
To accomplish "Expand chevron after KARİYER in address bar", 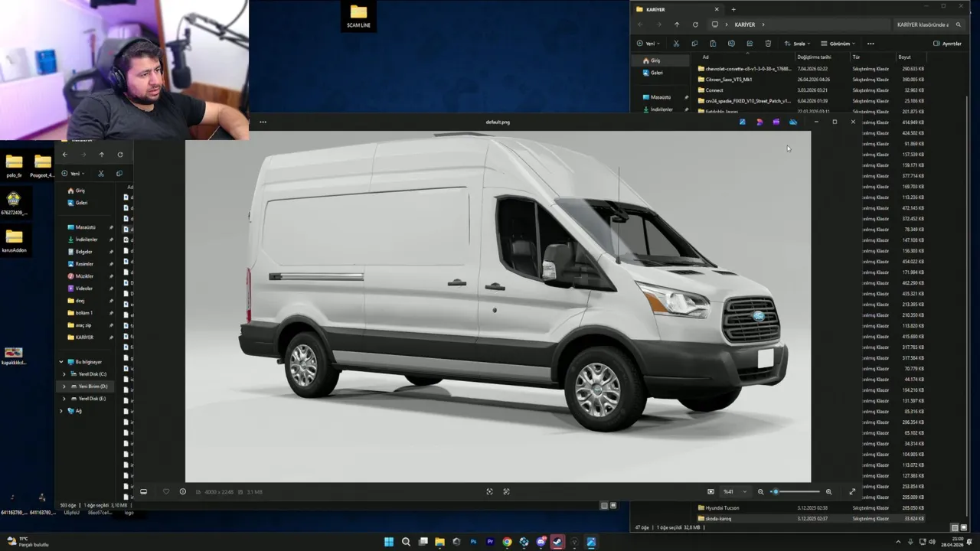I will 763,24.
